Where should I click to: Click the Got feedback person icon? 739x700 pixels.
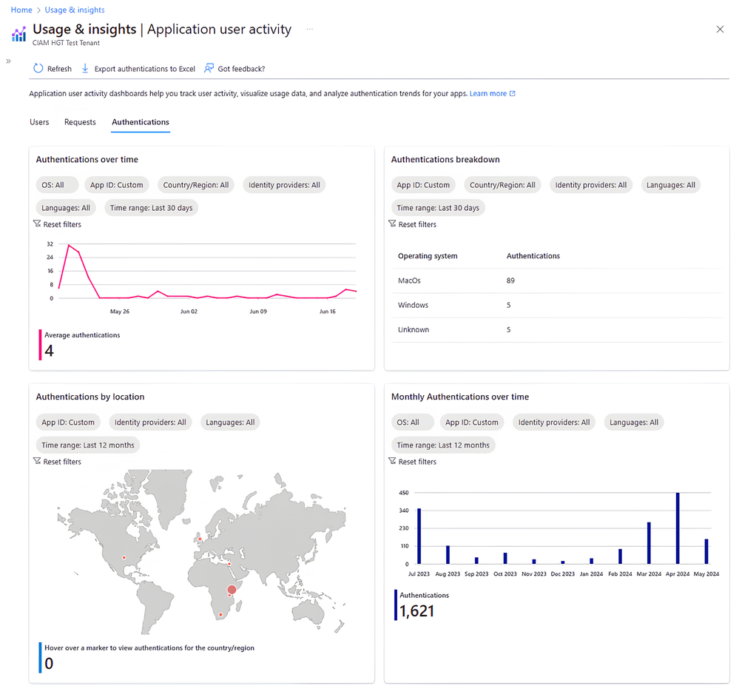click(x=209, y=68)
